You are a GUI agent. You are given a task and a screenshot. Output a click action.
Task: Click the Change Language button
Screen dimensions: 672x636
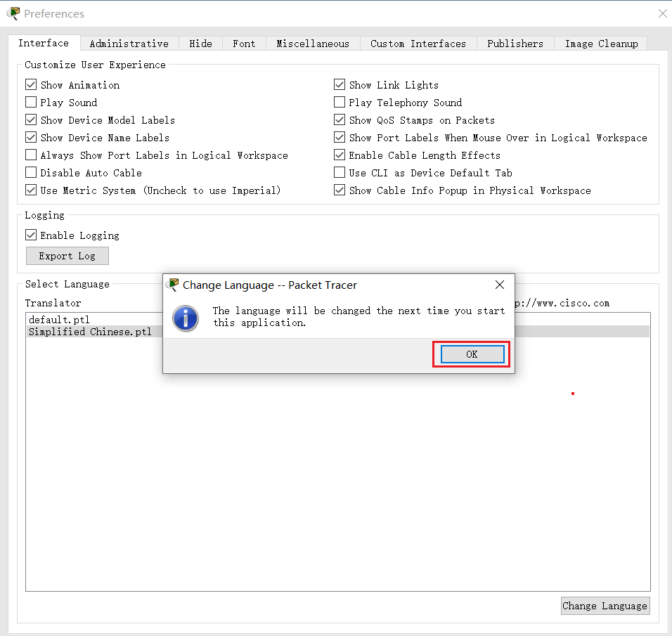click(605, 606)
